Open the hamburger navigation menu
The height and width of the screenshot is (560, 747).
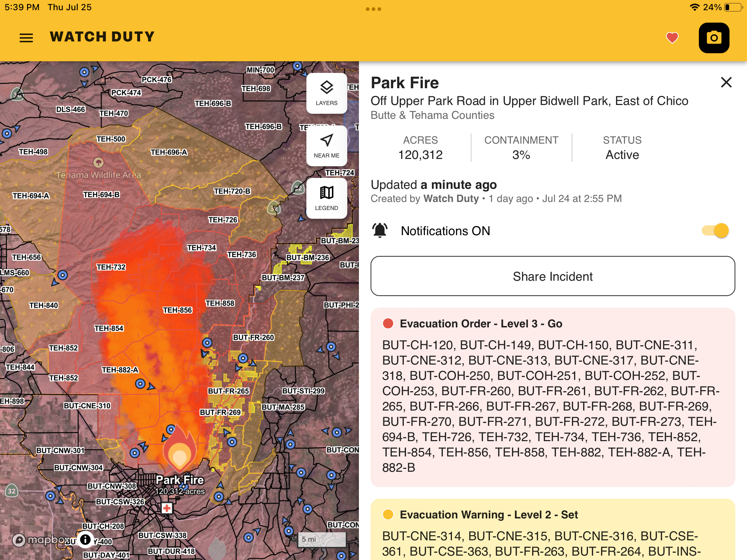point(26,38)
